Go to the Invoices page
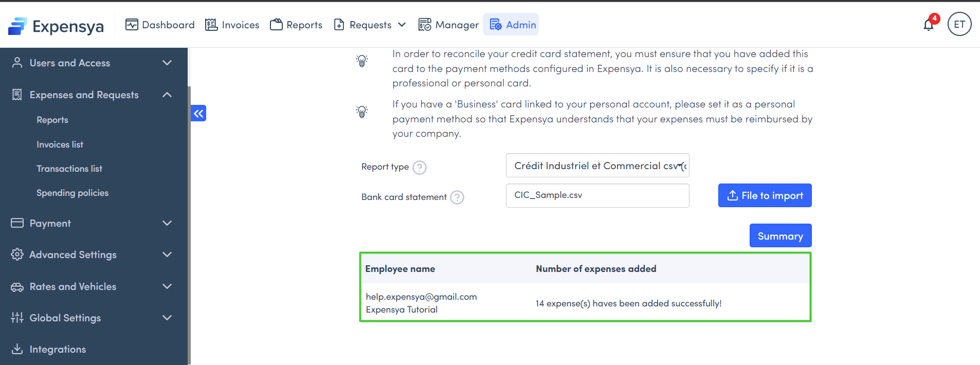 click(x=232, y=25)
